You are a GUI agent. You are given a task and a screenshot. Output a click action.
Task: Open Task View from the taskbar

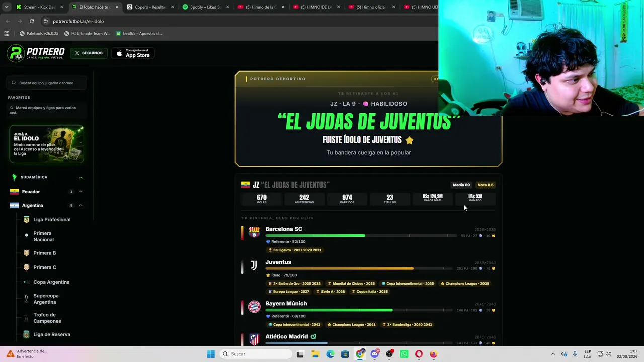pyautogui.click(x=300, y=354)
